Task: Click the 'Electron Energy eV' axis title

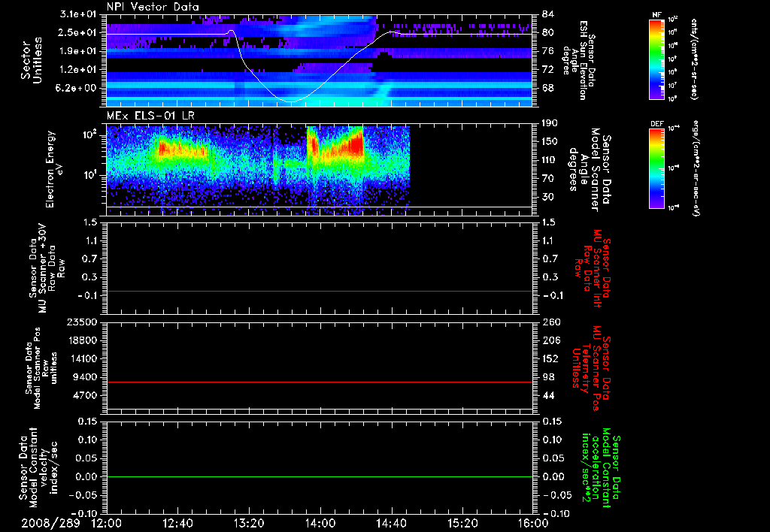Action: pyautogui.click(x=55, y=169)
